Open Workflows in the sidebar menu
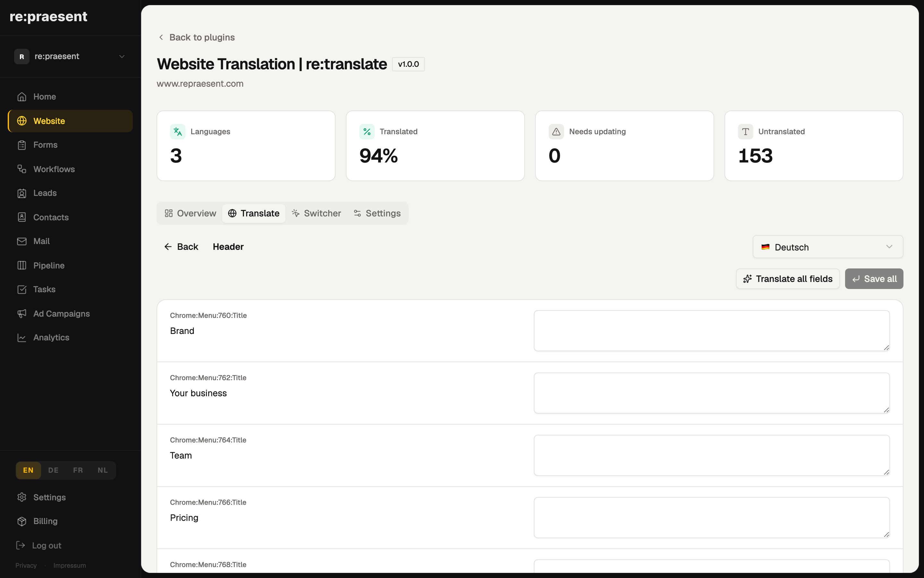Viewport: 924px width, 578px height. (70, 169)
